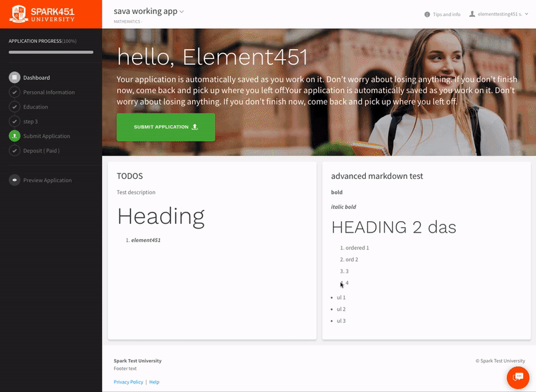Screen dimensions: 536x392
Task: Toggle the step 3 completion checkmark
Action: (x=15, y=121)
